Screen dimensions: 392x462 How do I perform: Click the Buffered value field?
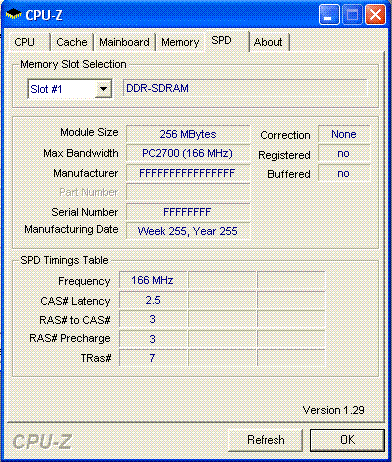[x=344, y=173]
